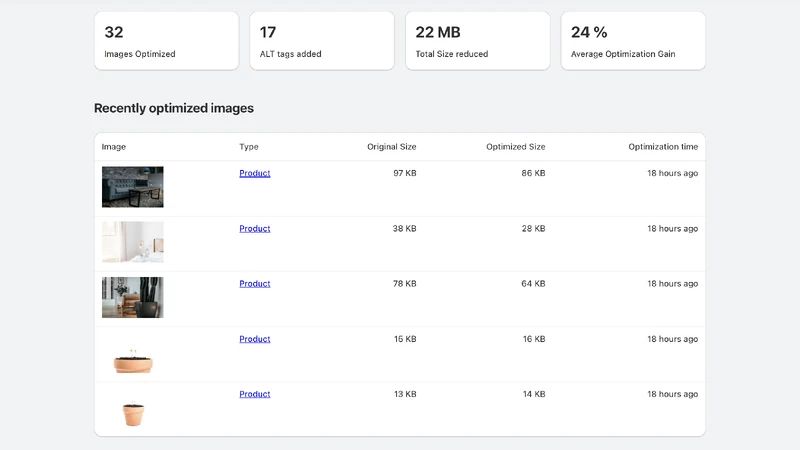Click the 86 KB optimized size cell
This screenshot has width=800, height=450.
pos(534,173)
